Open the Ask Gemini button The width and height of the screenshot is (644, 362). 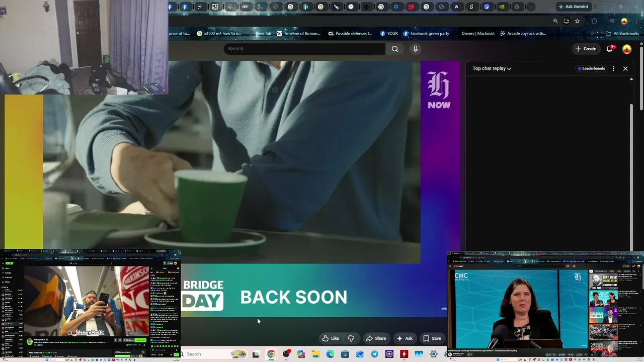(573, 7)
